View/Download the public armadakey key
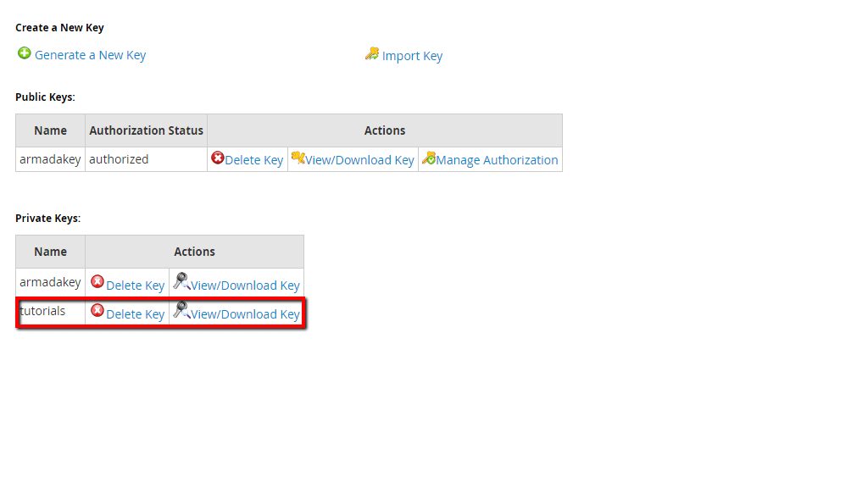This screenshot has height=488, width=868. 359,160
